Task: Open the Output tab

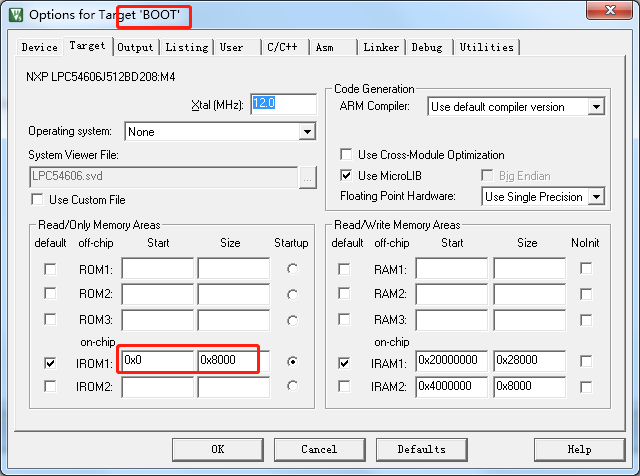Action: click(x=135, y=47)
